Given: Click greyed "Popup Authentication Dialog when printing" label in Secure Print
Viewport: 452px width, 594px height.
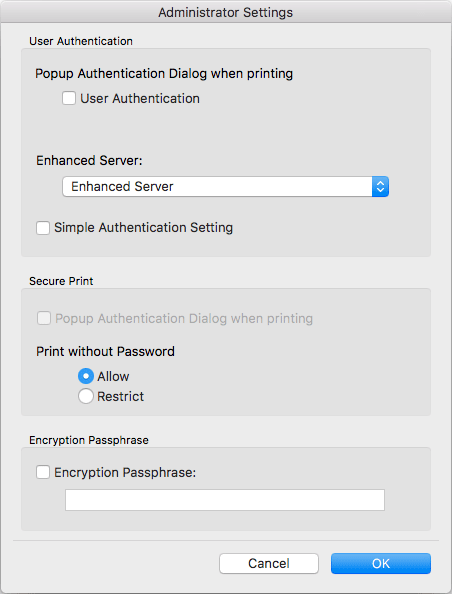Looking at the screenshot, I should tap(184, 319).
